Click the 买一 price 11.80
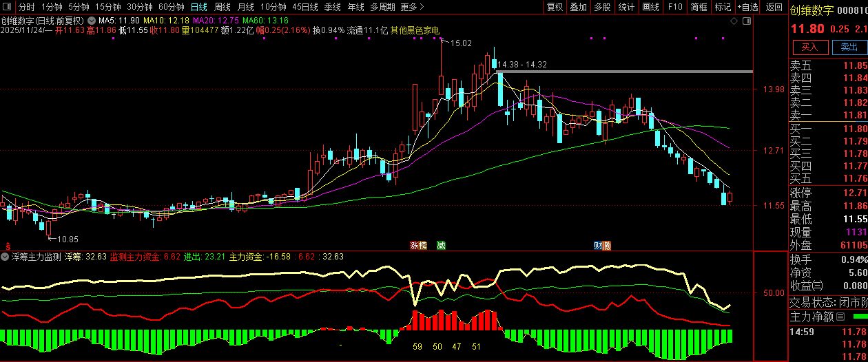The width and height of the screenshot is (868, 362). pyautogui.click(x=854, y=129)
